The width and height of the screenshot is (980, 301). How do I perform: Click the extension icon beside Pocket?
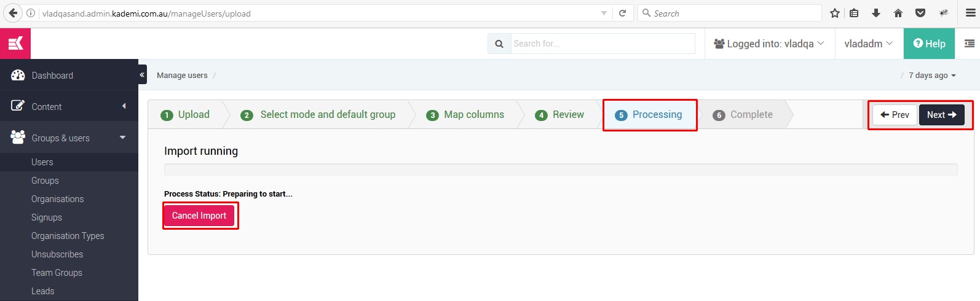coord(944,13)
